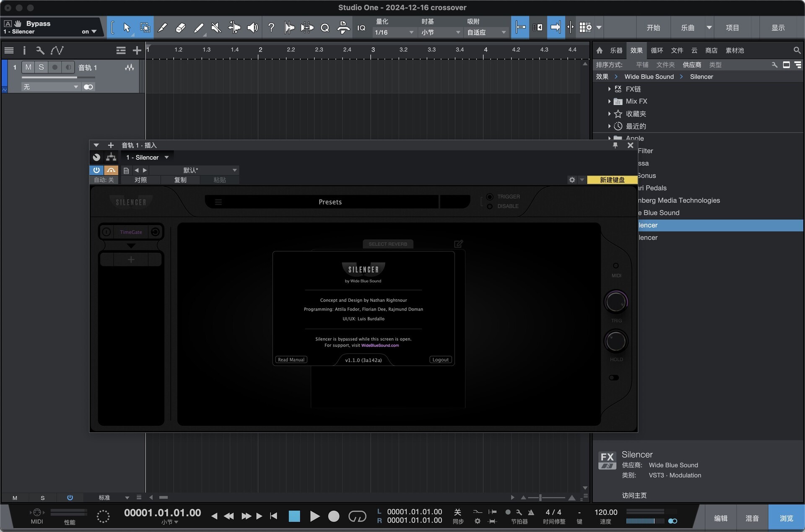Click the 新建键盘 yellow button
805x532 pixels.
(612, 180)
